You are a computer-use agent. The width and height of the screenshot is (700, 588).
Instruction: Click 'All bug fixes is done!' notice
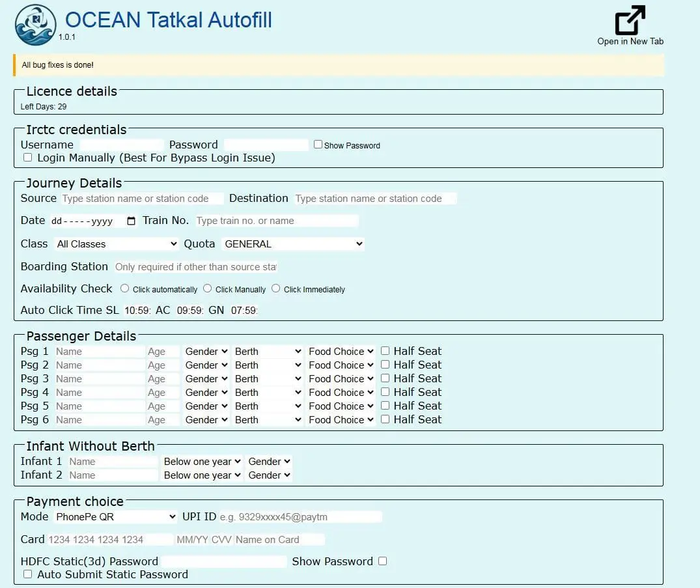[57, 64]
